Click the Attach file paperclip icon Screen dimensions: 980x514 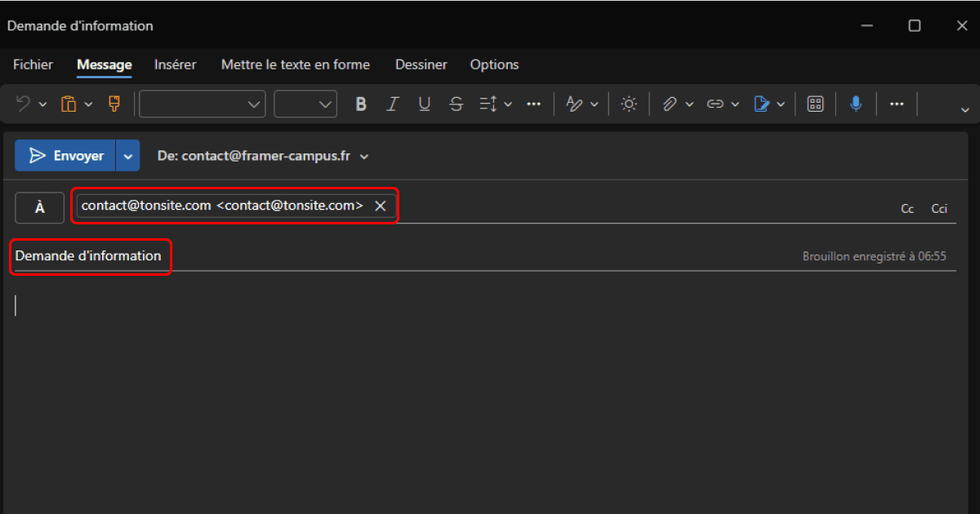click(x=670, y=104)
